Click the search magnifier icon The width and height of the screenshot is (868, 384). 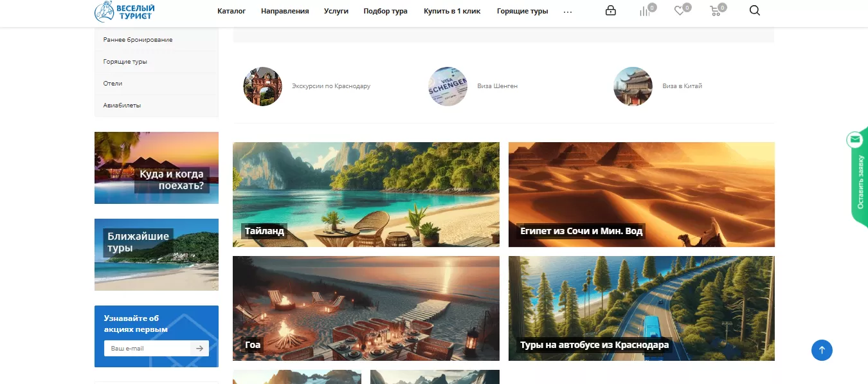coord(755,11)
